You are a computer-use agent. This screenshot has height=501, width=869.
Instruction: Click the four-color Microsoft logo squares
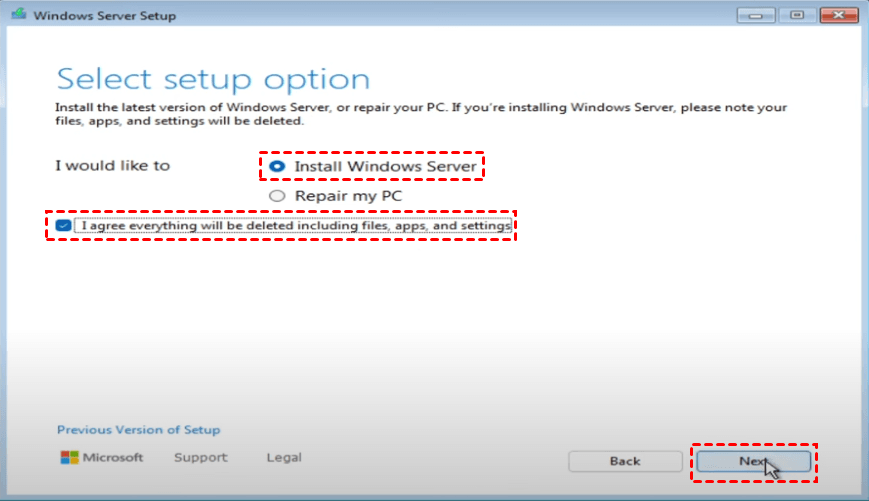(68, 458)
